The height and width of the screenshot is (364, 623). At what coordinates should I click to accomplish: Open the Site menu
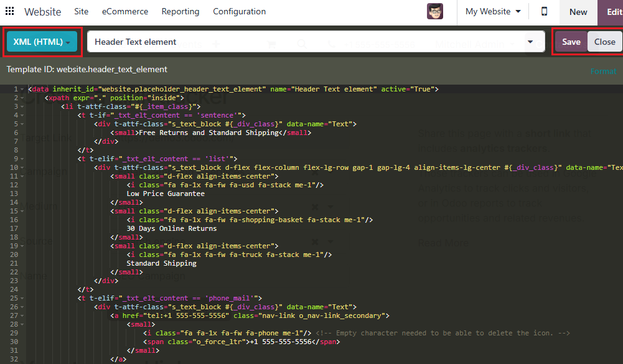(81, 11)
